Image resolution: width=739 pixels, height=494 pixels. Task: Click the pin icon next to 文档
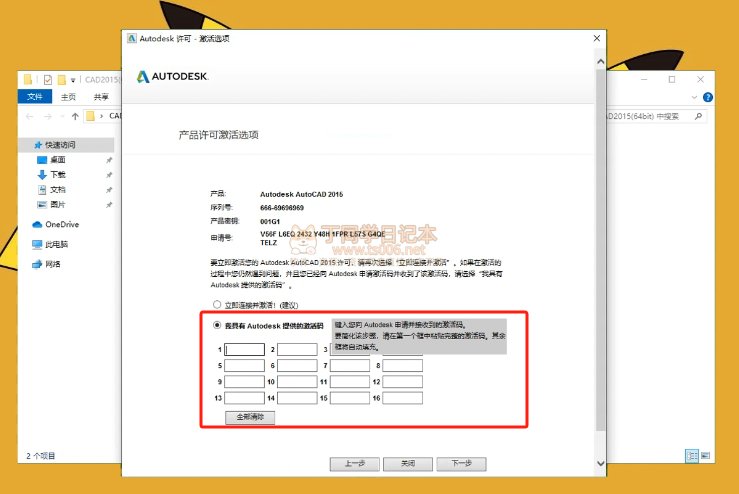coord(109,190)
